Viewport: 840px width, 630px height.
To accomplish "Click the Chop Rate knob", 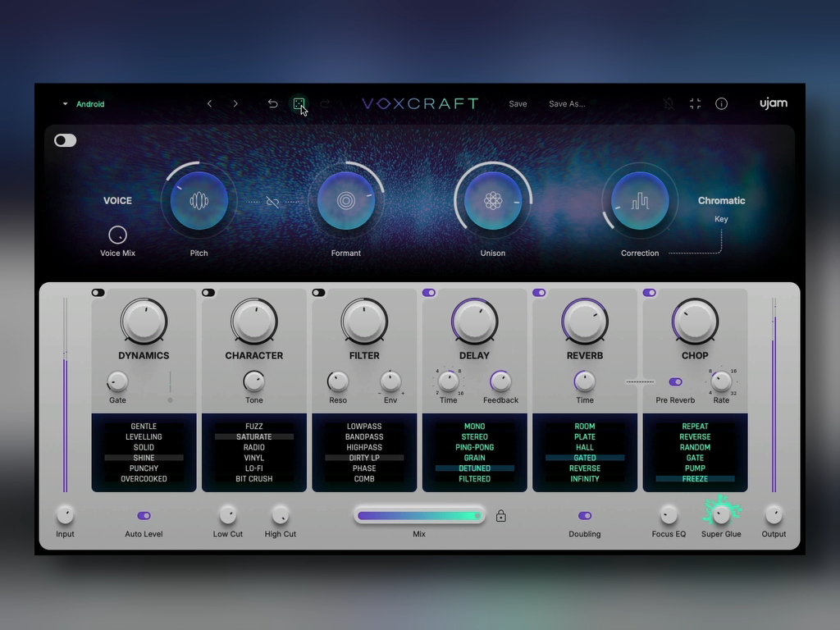I will pyautogui.click(x=721, y=382).
